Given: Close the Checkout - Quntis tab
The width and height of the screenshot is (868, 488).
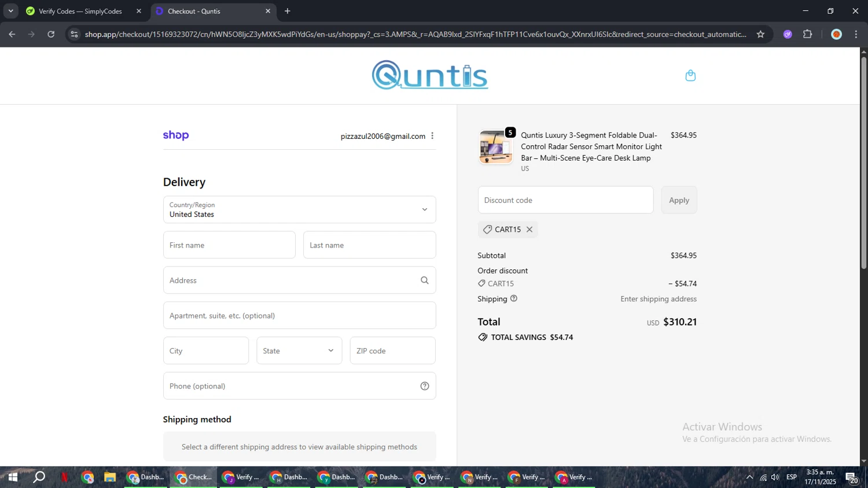Looking at the screenshot, I should pos(268,11).
